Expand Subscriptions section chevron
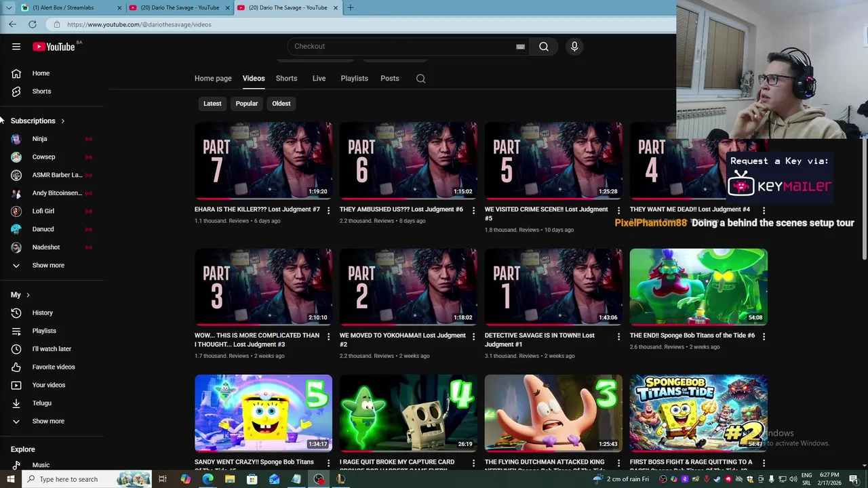Viewport: 868px width, 488px height. (x=62, y=121)
